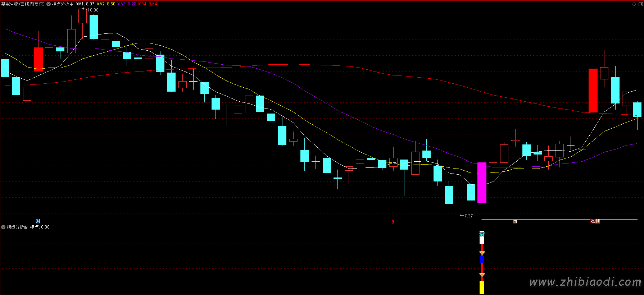The height and width of the screenshot is (295, 644).
Task: Click the MA4: 8.64 label
Action: click(x=148, y=4)
